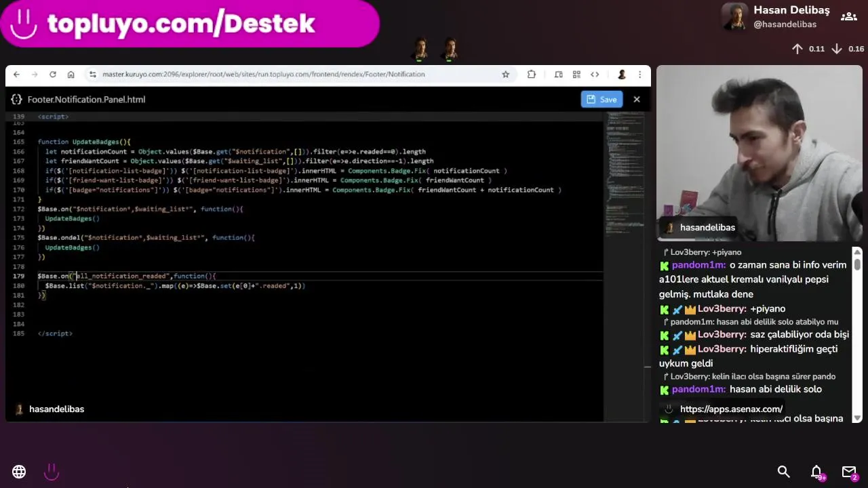Click the $Base.ondel line 175
Image resolution: width=868 pixels, height=488 pixels.
click(146, 238)
